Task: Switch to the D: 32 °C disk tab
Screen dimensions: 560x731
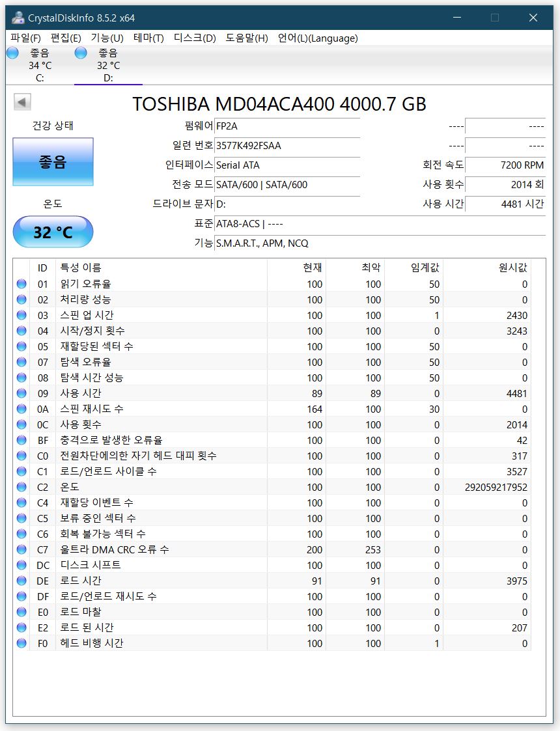Action: [x=108, y=65]
